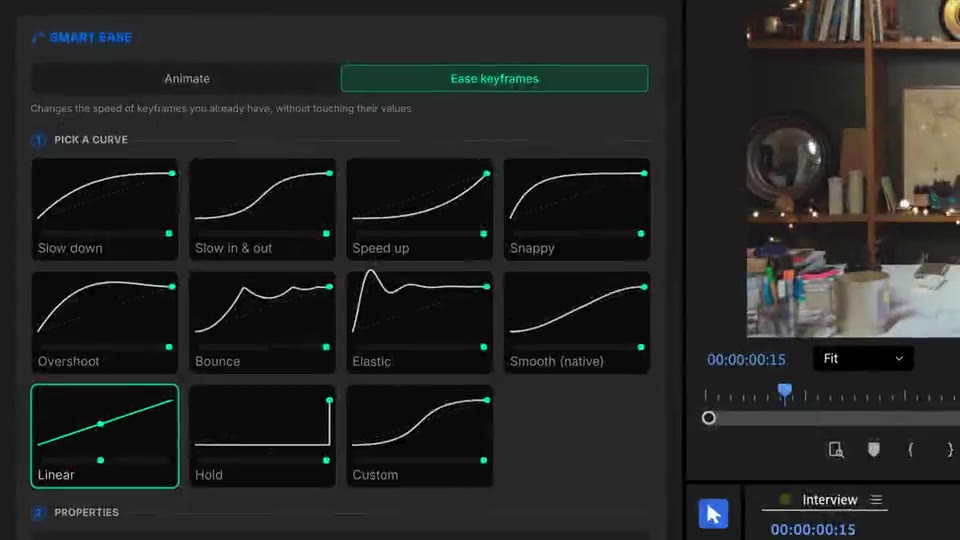Open the Custom curve preset

(x=419, y=436)
